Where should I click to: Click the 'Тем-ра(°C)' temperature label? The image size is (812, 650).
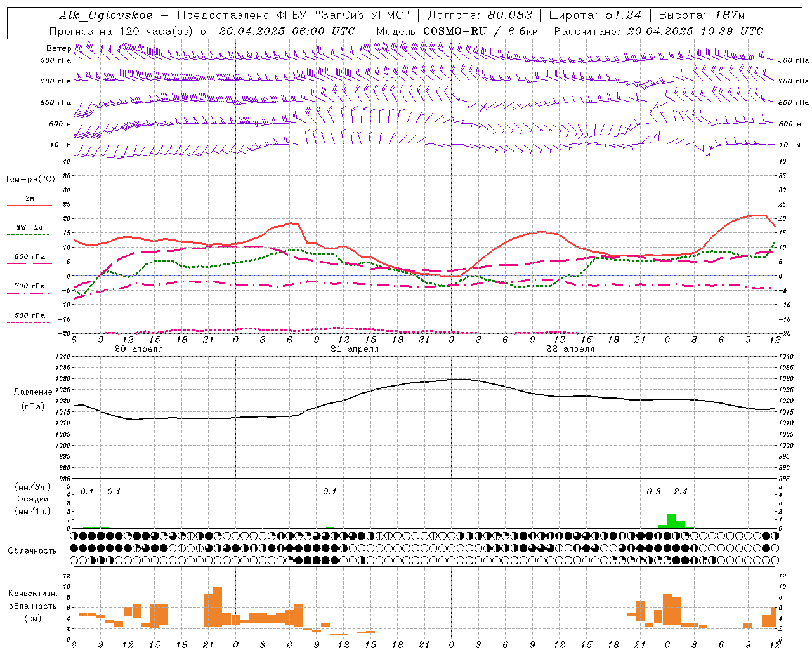(x=30, y=180)
